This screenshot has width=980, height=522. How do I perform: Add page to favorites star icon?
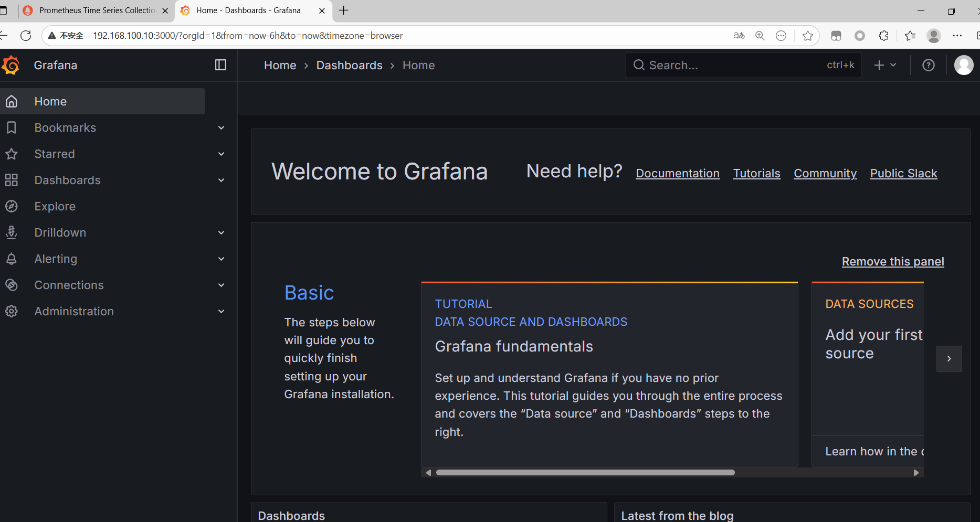808,36
